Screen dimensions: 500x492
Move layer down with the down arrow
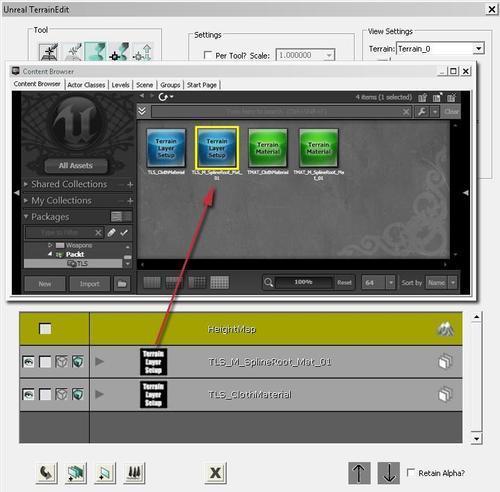389,473
